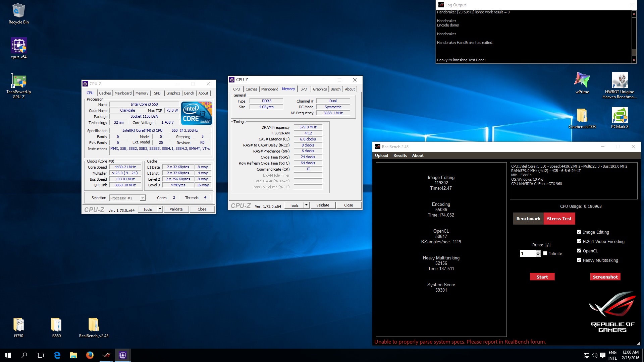Open the Results menu in RealBench
Screen dimensions: 644x362
coord(400,156)
